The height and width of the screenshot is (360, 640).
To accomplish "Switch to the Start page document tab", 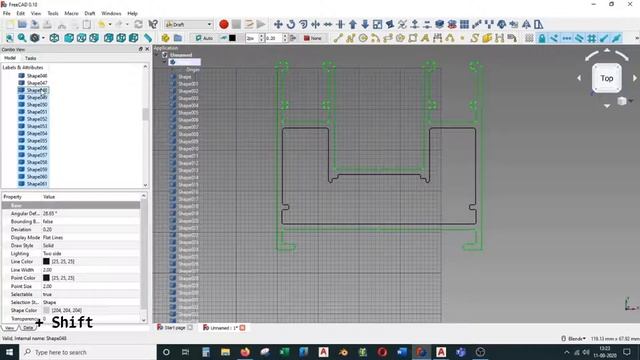I will (175, 328).
